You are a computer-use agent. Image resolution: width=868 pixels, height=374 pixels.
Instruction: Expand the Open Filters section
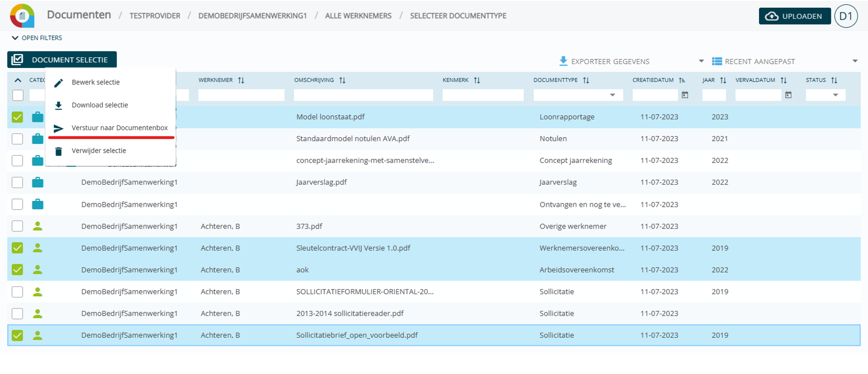click(x=37, y=38)
